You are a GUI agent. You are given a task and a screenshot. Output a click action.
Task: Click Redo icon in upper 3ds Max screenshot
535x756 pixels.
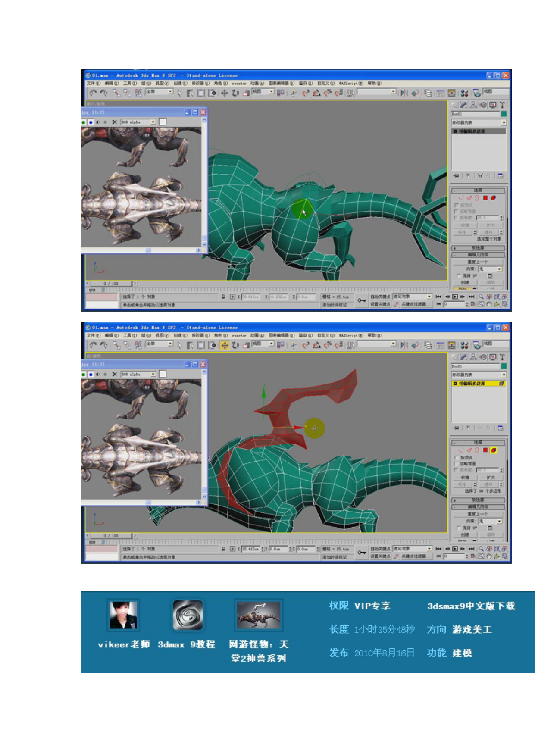[104, 93]
